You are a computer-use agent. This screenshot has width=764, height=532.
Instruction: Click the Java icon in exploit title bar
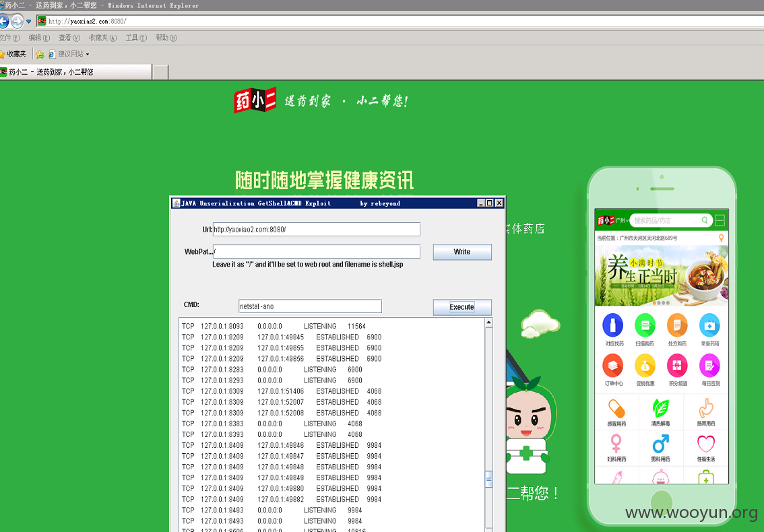176,203
